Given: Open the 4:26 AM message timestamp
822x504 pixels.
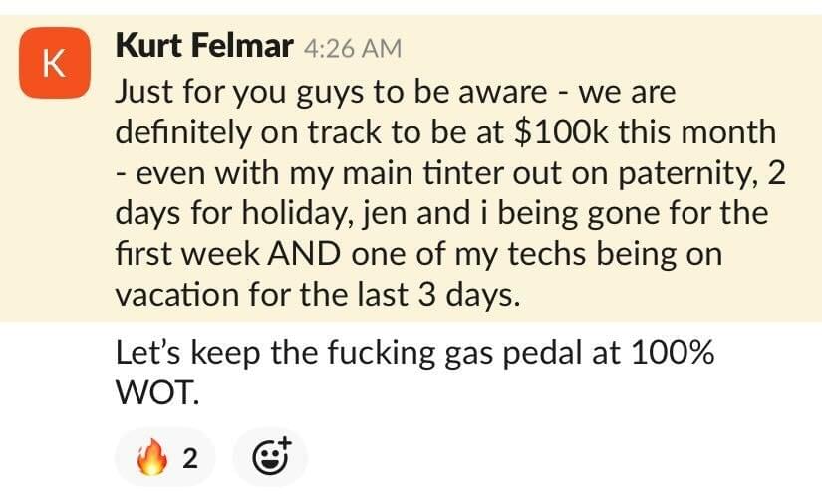Looking at the screenshot, I should coord(353,48).
